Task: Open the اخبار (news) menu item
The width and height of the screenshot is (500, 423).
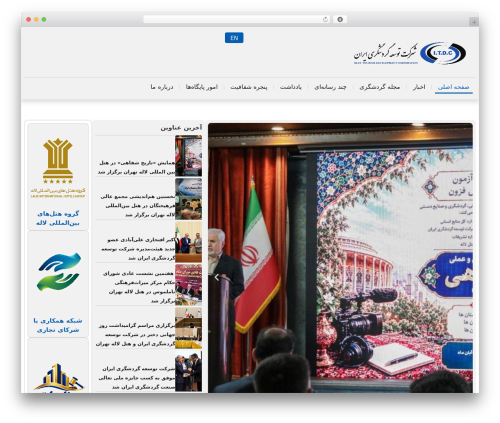Action: tap(419, 87)
